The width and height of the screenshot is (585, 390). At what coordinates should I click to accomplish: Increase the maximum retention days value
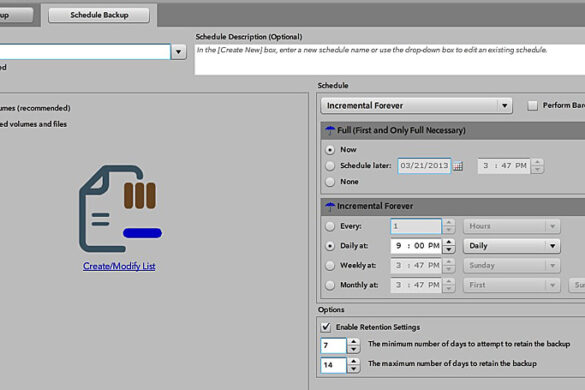[x=354, y=361]
